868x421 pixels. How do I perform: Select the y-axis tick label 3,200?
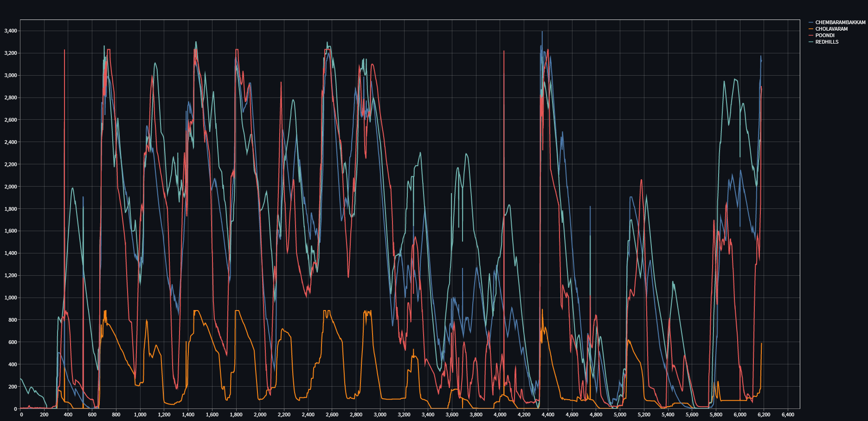coord(11,53)
